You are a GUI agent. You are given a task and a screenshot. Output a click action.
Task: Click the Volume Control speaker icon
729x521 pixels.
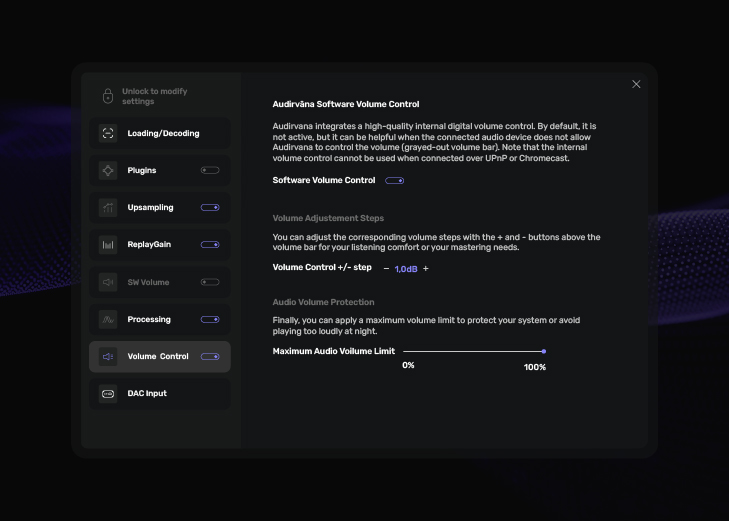108,356
